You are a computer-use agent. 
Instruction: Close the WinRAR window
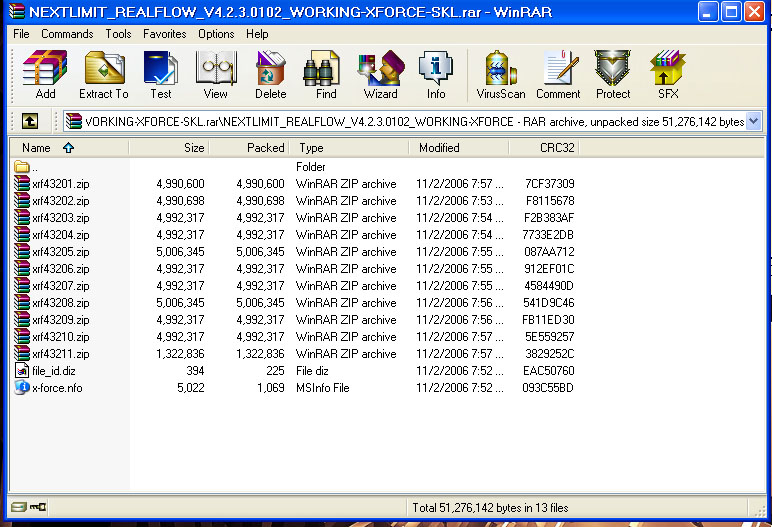[754, 11]
